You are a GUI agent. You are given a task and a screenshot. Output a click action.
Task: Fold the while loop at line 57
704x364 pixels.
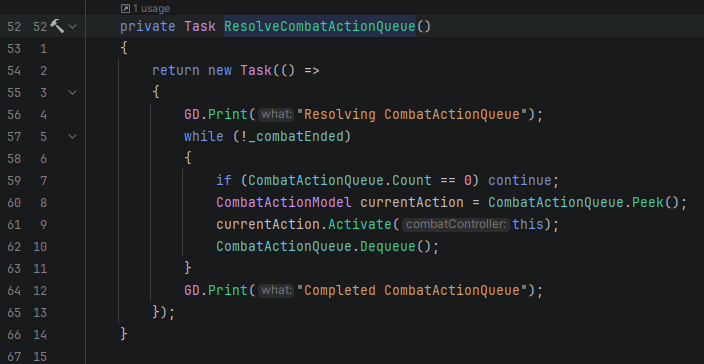[73, 136]
